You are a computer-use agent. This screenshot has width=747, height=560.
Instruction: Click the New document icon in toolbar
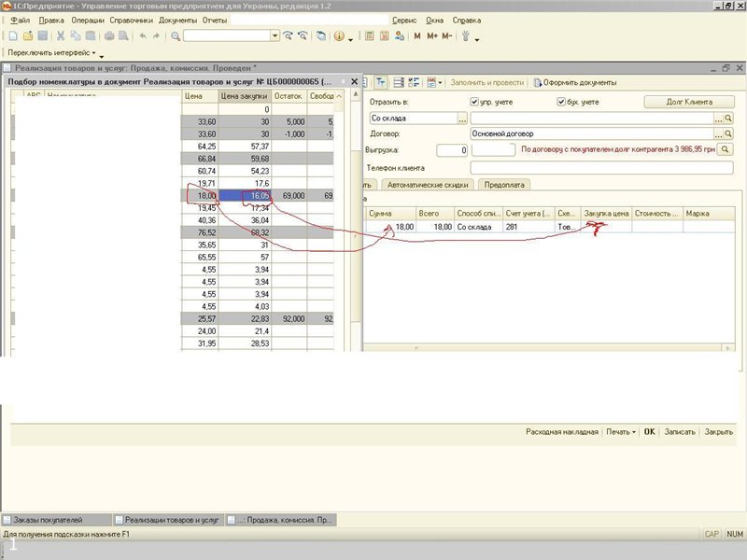(x=13, y=36)
